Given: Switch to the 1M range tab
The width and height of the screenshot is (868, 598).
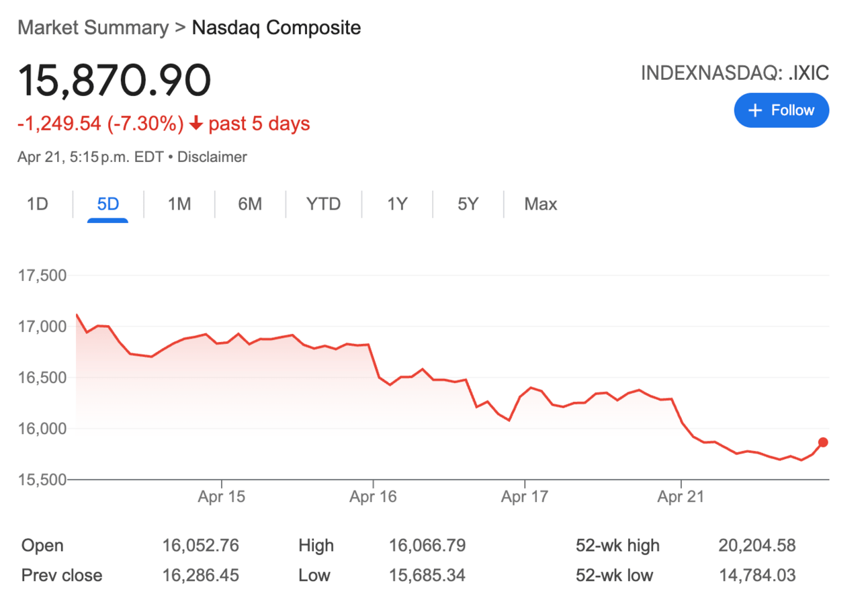Looking at the screenshot, I should pyautogui.click(x=179, y=204).
